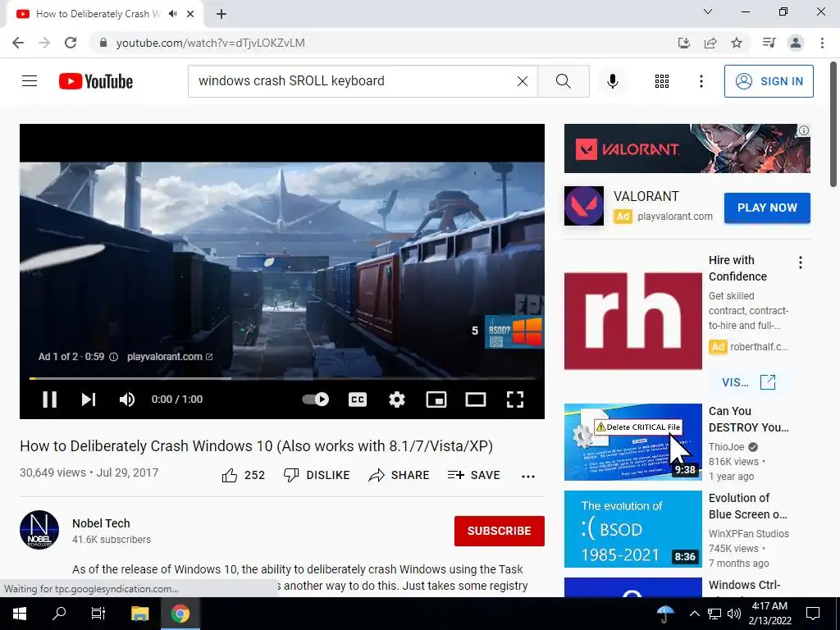Click PLAY NOW on Valorant ad
840x630 pixels.
pos(767,208)
